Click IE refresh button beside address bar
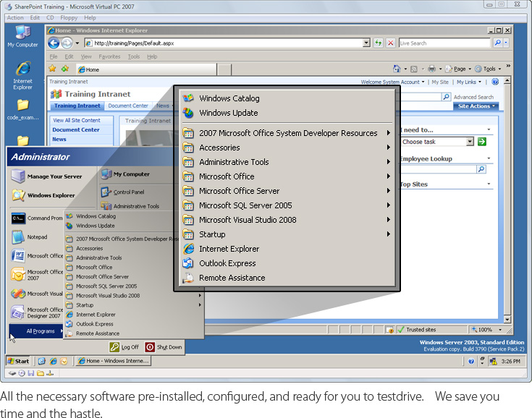Screen dimensions: 532x418 (x=378, y=43)
